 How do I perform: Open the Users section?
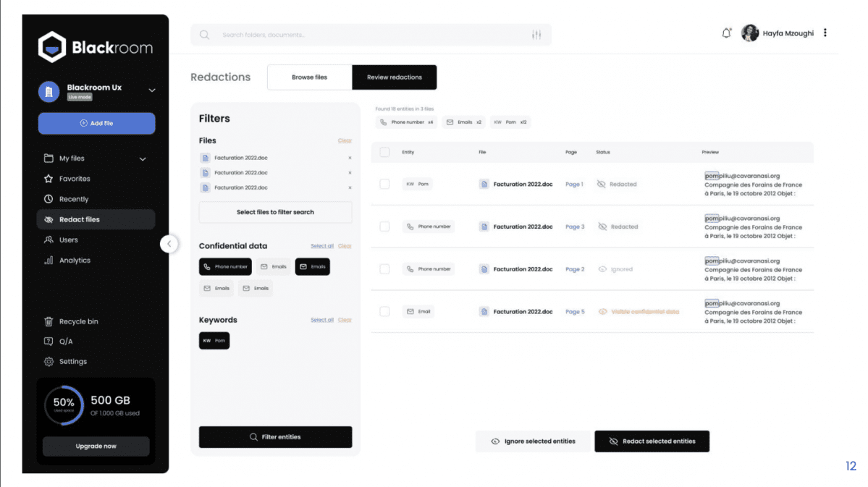[68, 240]
